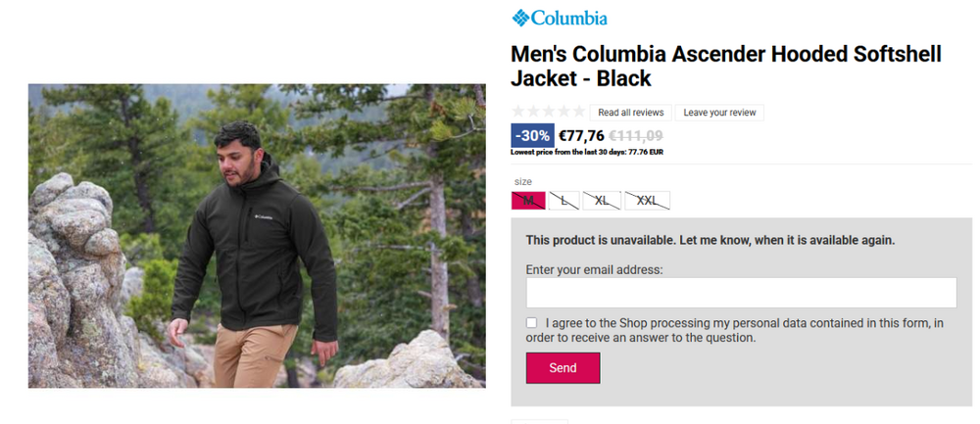Screen dimensions: 980x424
Task: Choose the XL size option
Action: tap(602, 201)
